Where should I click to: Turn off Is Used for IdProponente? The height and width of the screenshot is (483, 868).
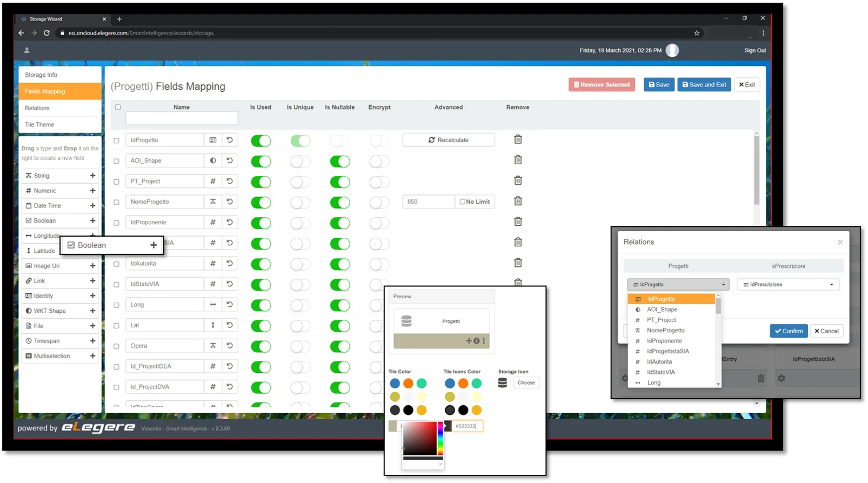tap(261, 223)
